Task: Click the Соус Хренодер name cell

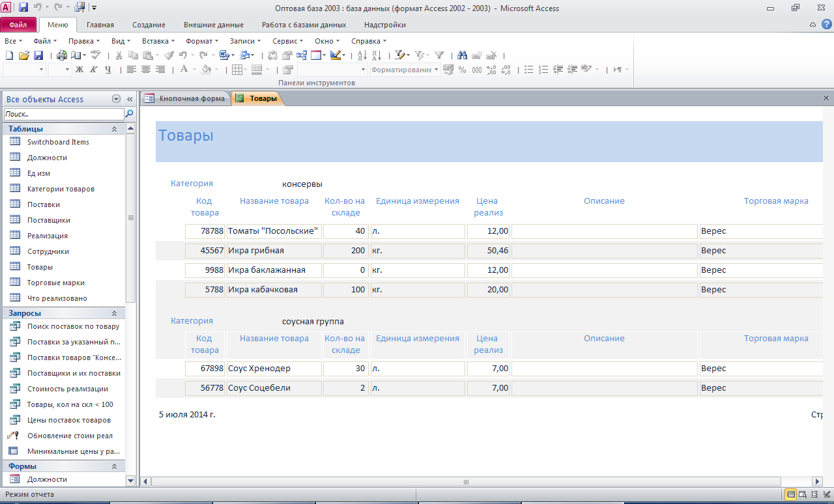Action: click(x=274, y=369)
